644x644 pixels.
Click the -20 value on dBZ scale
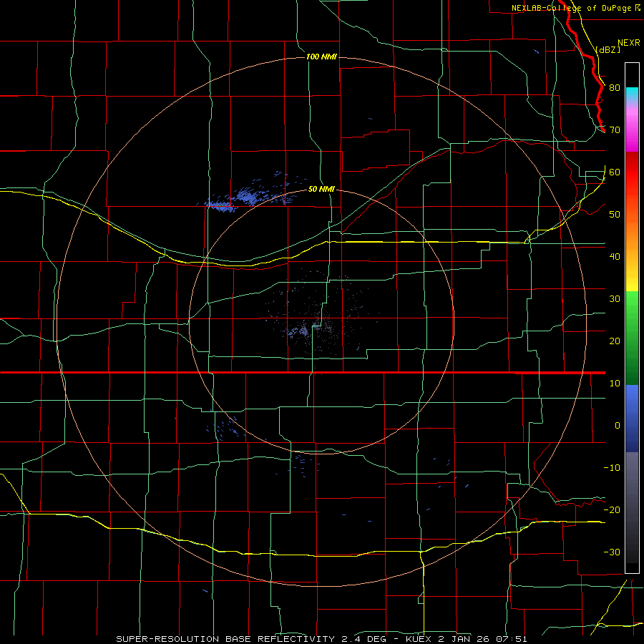click(612, 510)
